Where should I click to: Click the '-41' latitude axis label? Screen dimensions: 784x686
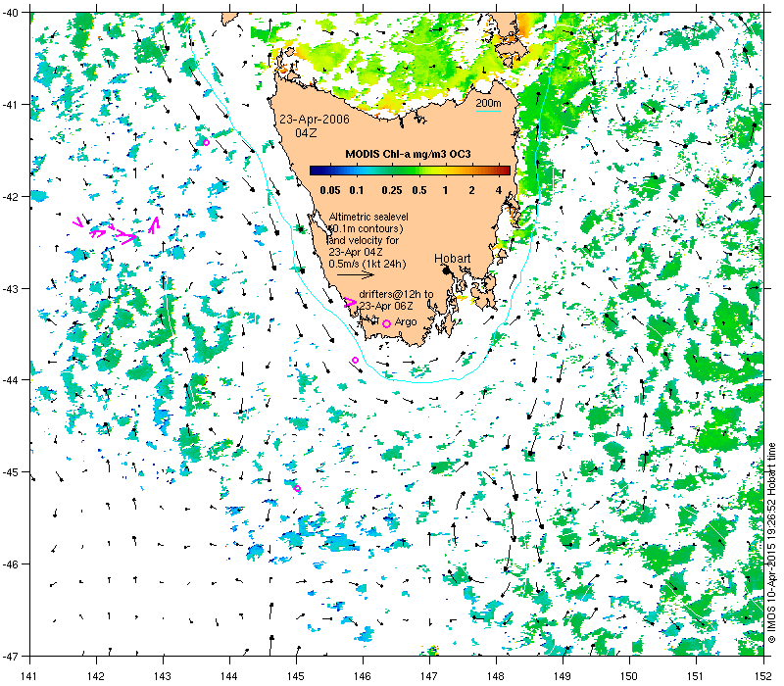point(11,105)
